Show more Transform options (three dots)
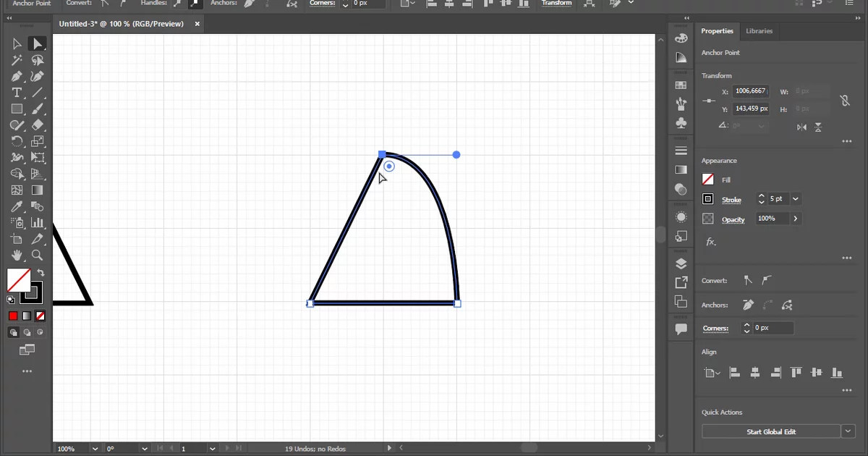The width and height of the screenshot is (868, 456). point(847,142)
